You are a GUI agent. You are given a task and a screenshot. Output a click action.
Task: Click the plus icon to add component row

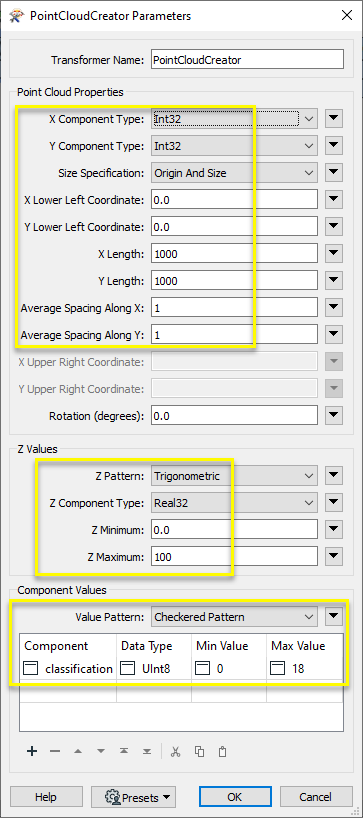tap(32, 751)
